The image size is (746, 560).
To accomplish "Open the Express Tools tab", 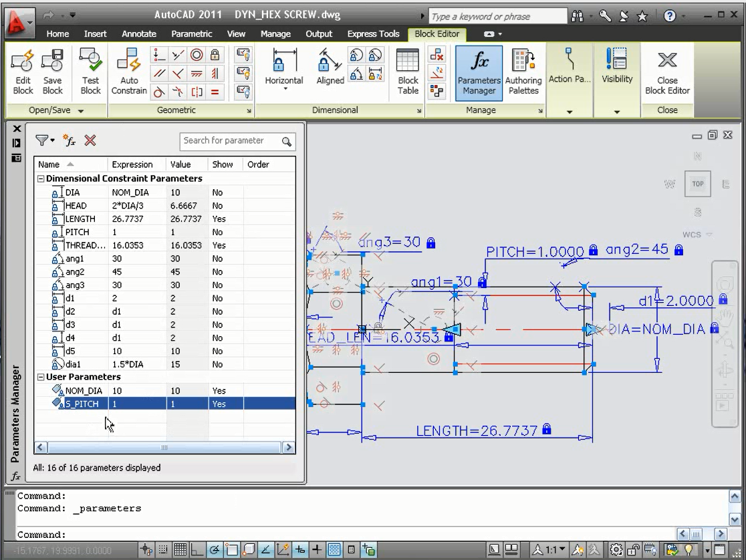I will click(373, 34).
